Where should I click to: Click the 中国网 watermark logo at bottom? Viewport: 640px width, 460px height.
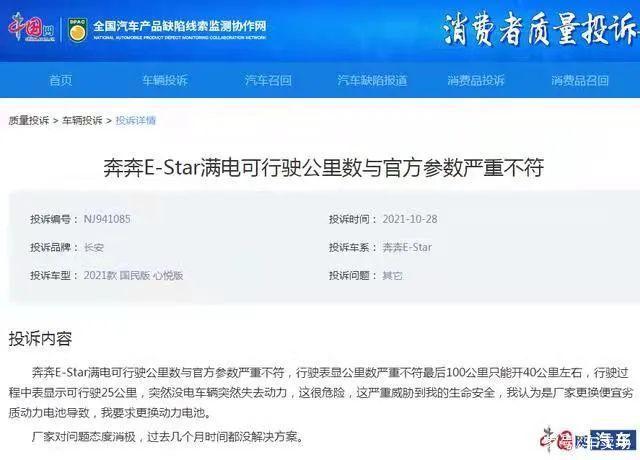(564, 440)
